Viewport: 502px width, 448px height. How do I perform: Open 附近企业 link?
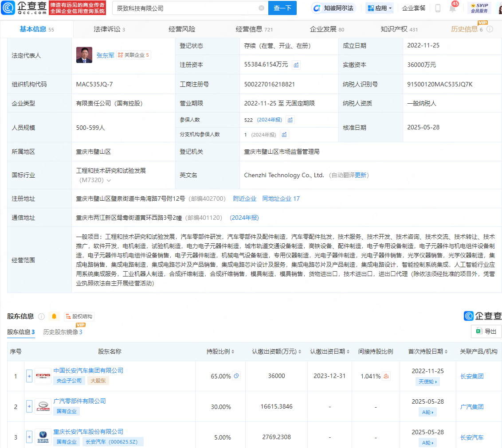coord(245,199)
